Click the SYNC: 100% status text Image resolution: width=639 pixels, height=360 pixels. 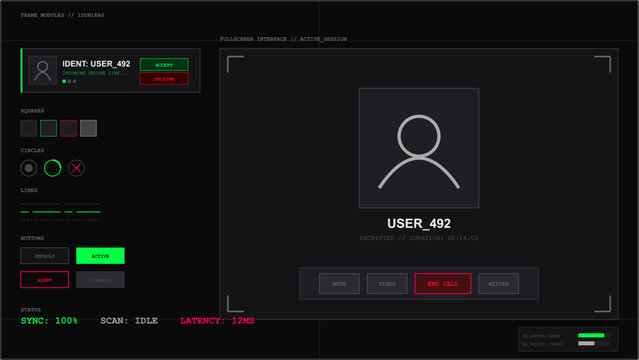coord(49,320)
